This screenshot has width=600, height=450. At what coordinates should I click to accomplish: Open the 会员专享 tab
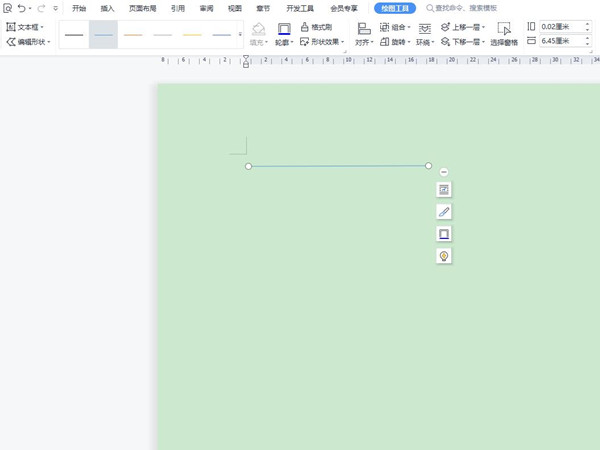tap(344, 8)
